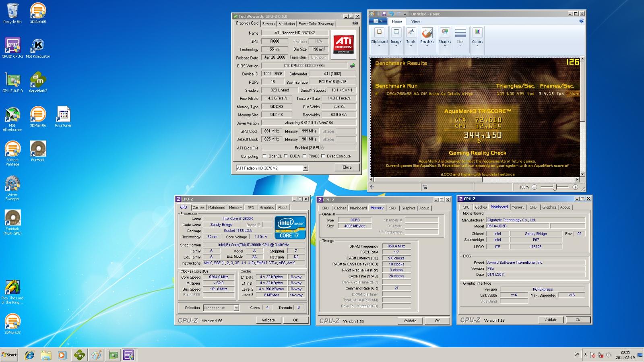This screenshot has height=362, width=644.
Task: Enable the DirectCompute checkbox in GPU-Z
Action: click(323, 156)
